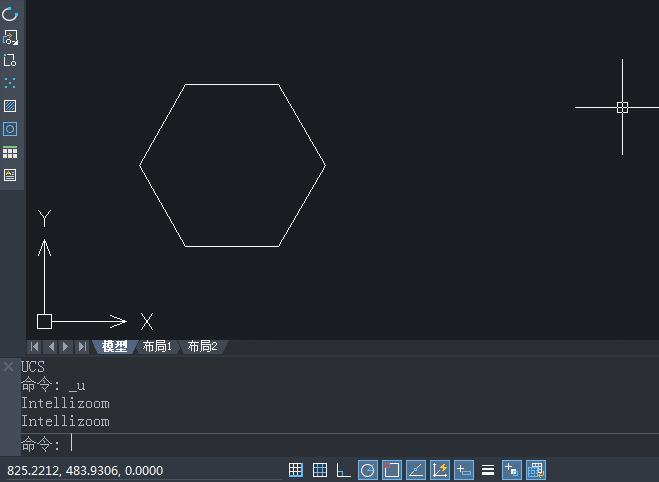Toggle Dynamic UCS with lightning icon
This screenshot has width=659, height=482.
pyautogui.click(x=440, y=470)
